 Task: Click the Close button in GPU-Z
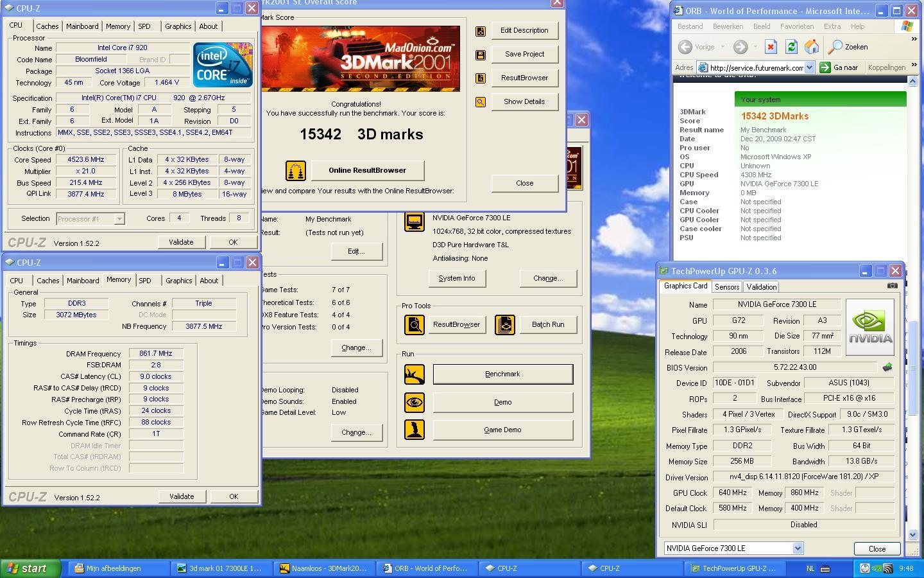click(877, 548)
